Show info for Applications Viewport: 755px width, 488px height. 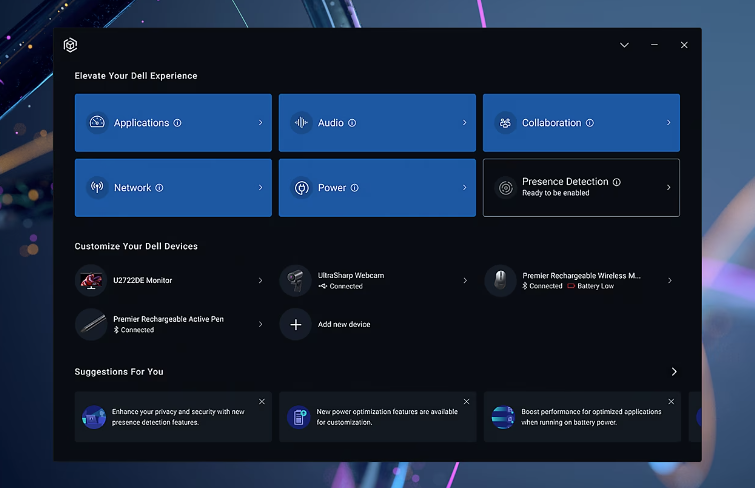[178, 123]
